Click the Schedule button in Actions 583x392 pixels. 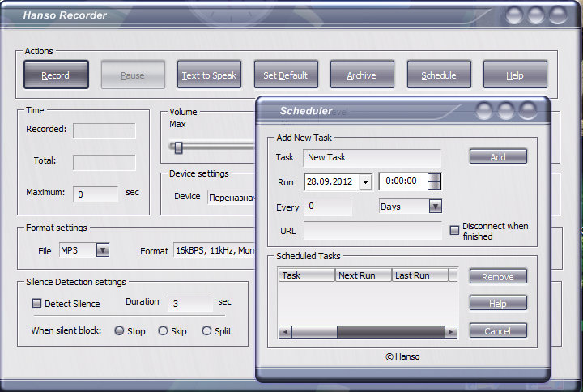439,75
